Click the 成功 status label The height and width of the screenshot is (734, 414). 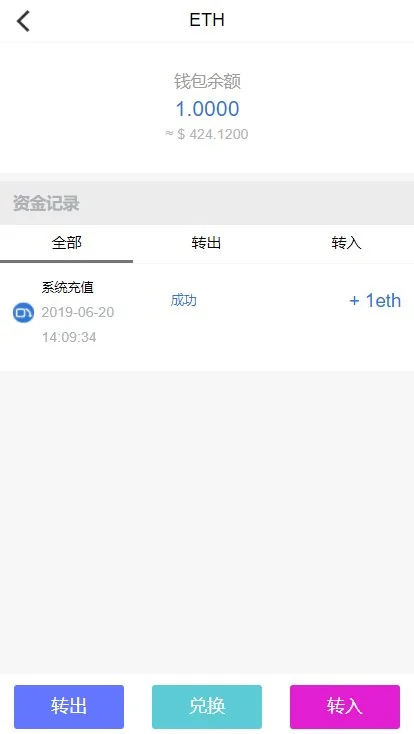click(184, 300)
